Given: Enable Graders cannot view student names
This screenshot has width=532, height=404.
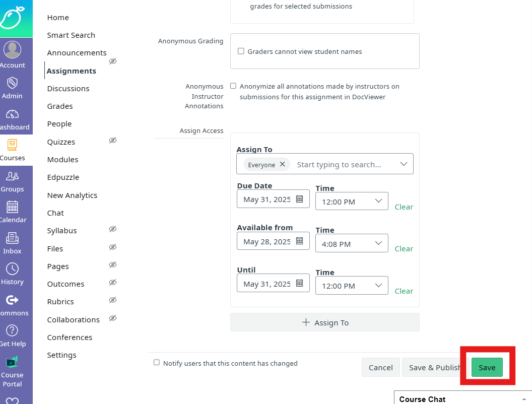Looking at the screenshot, I should pos(241,51).
